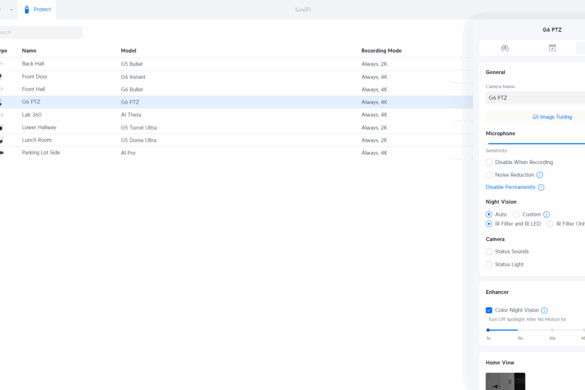Click the Custom night vision info icon
This screenshot has height=390, width=585.
point(546,214)
